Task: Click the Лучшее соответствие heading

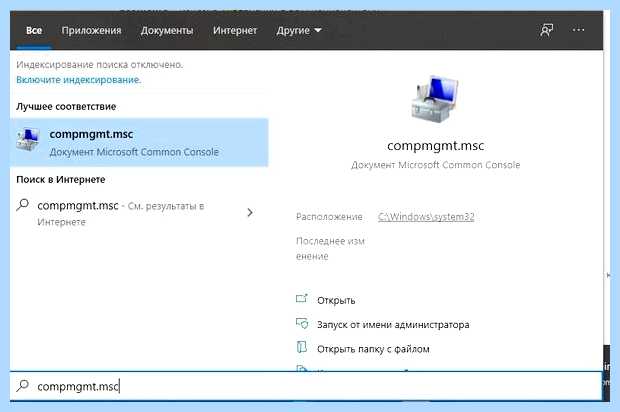Action: (66, 106)
